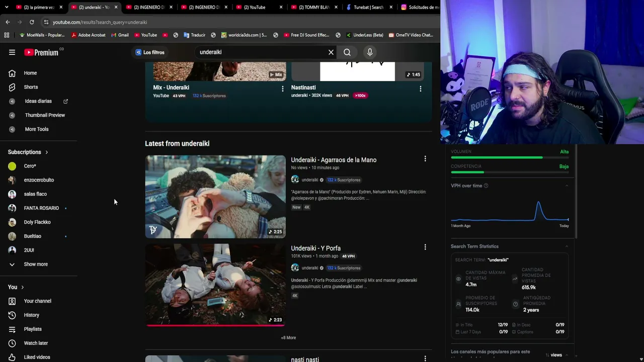Viewport: 644px width, 362px height.
Task: Play the Agarraos de la Mano thumbnail
Action: point(215,197)
